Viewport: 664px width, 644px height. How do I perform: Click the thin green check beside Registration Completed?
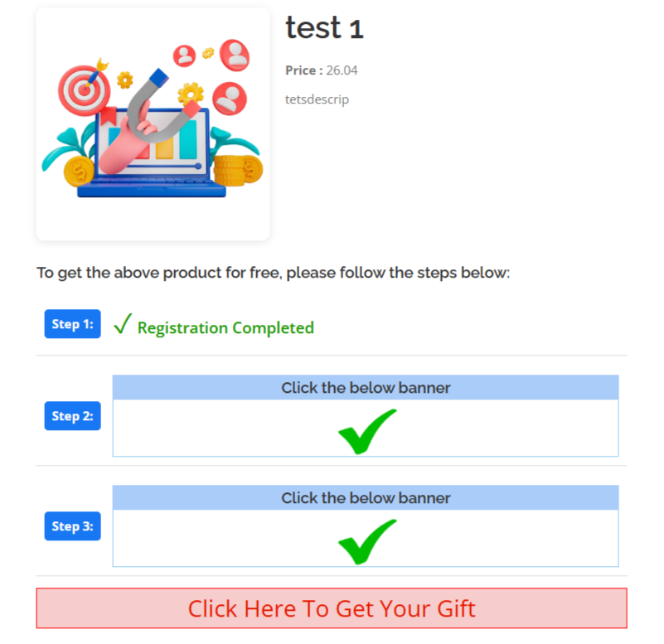pos(123,325)
